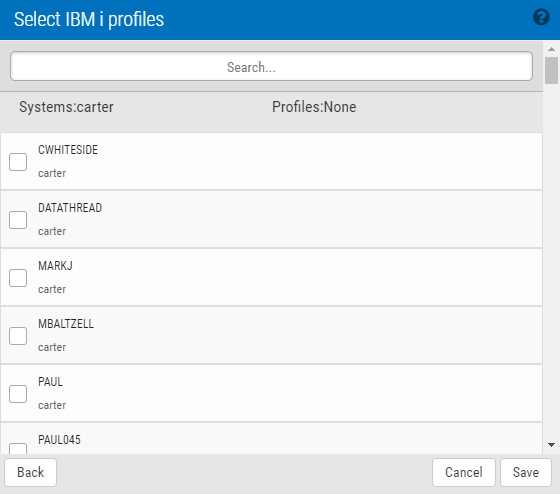Open the help question mark icon
This screenshot has width=560, height=494.
click(x=541, y=17)
